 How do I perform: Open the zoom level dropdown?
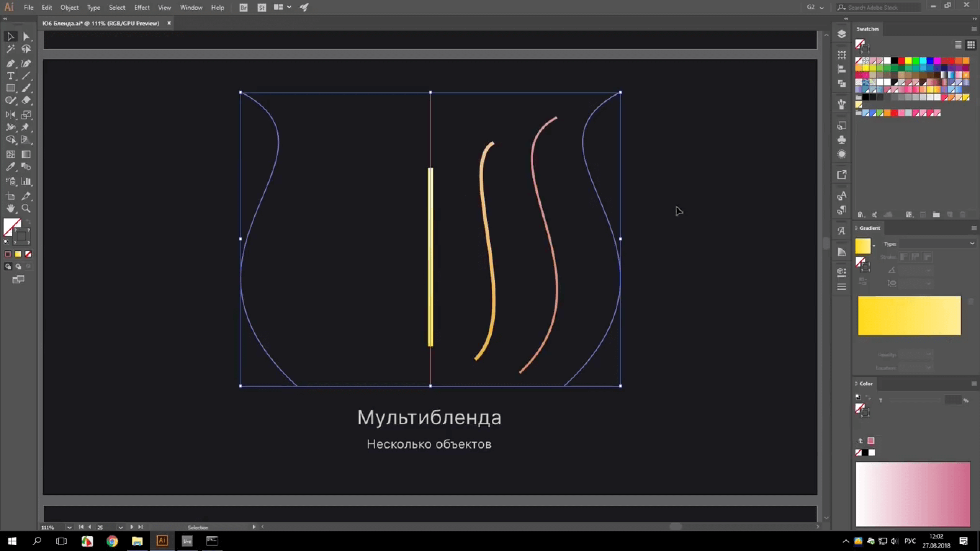pyautogui.click(x=69, y=527)
